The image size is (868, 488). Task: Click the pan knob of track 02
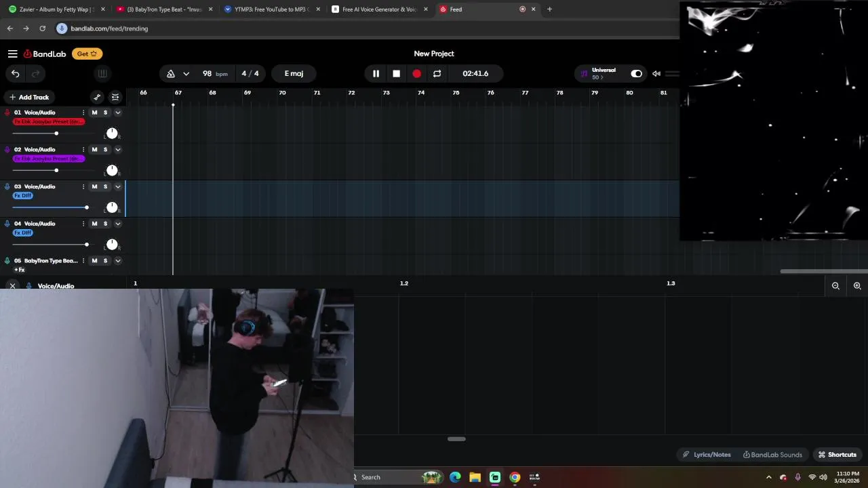(x=112, y=170)
